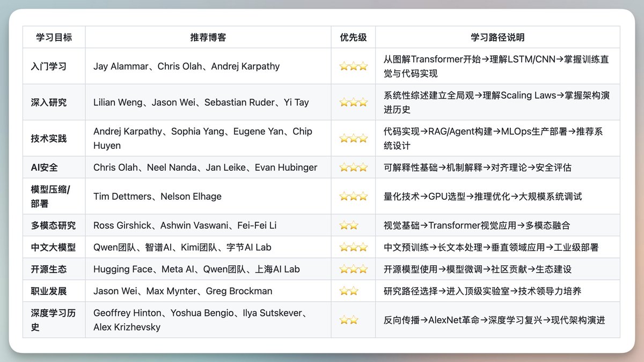Click the path text starting with 从图解Transformer开始
This screenshot has height=362, width=644.
coord(496,67)
